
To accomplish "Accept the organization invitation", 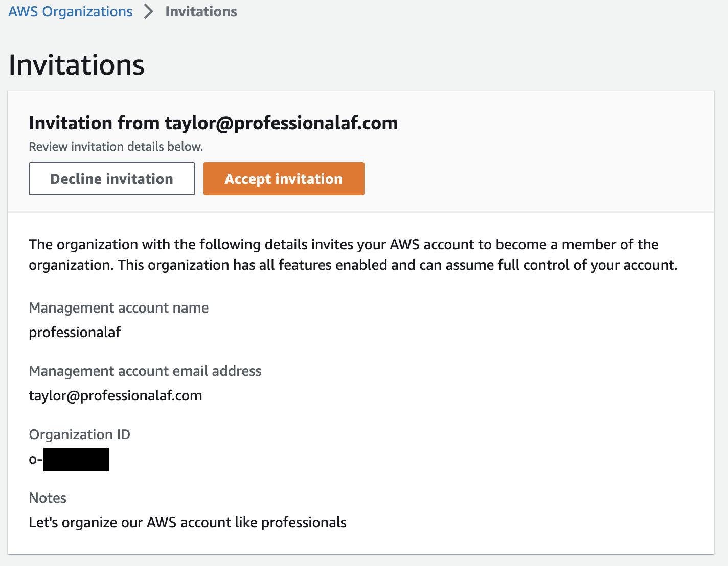I will point(284,179).
